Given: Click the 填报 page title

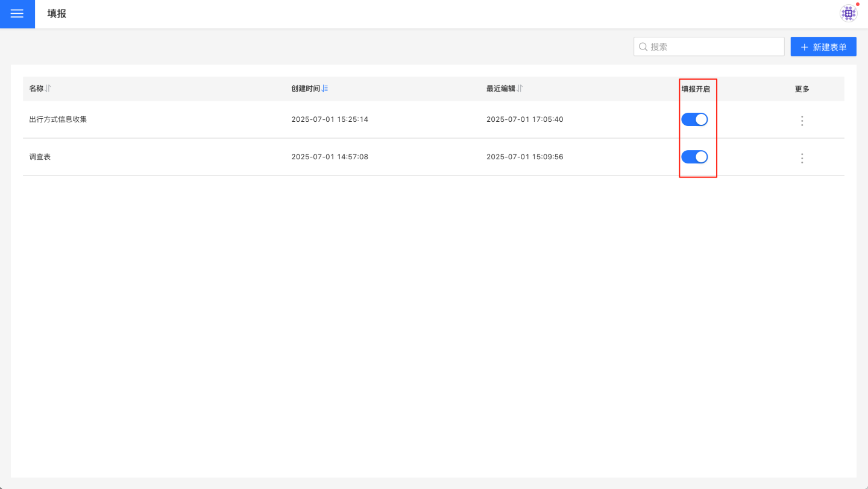Looking at the screenshot, I should point(57,14).
